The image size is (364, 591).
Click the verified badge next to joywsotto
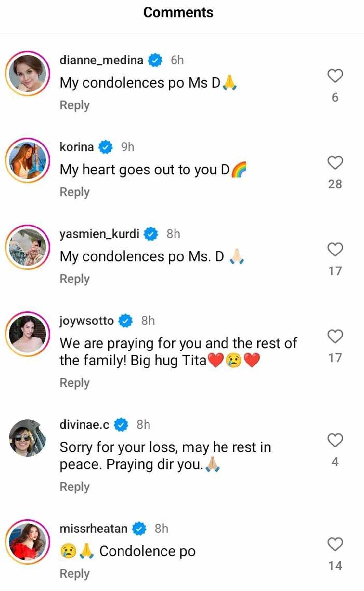[x=126, y=321]
